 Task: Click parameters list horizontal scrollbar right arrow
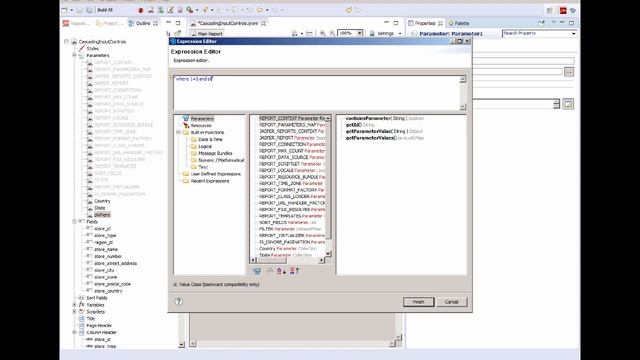coord(322,260)
